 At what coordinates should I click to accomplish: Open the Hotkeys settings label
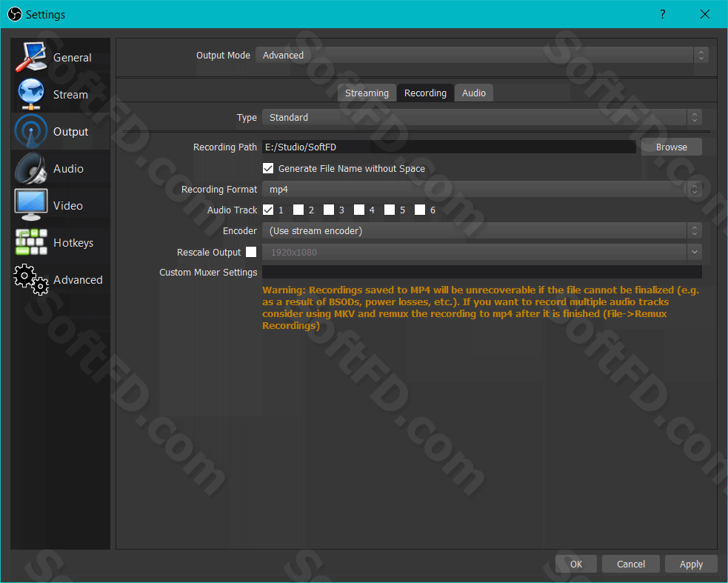coord(73,242)
